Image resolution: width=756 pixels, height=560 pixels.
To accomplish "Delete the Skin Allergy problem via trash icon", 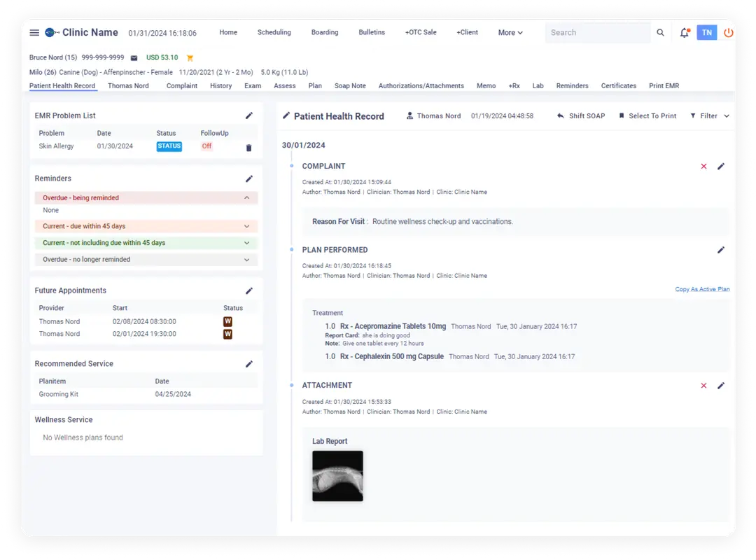I will (248, 146).
